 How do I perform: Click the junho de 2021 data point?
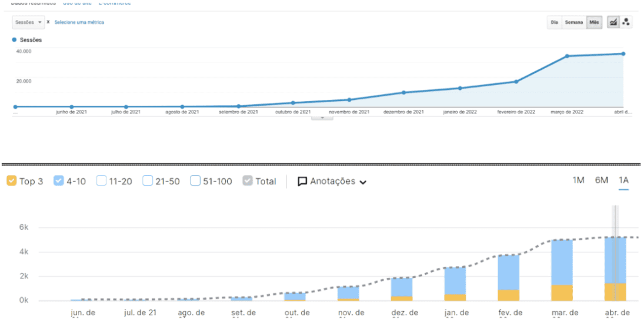pyautogui.click(x=72, y=107)
